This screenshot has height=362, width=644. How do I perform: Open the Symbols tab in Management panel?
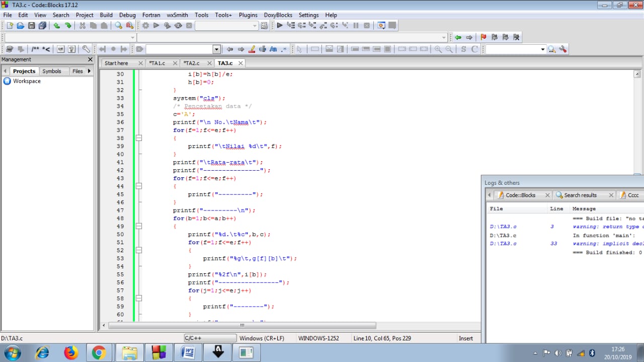(x=51, y=71)
